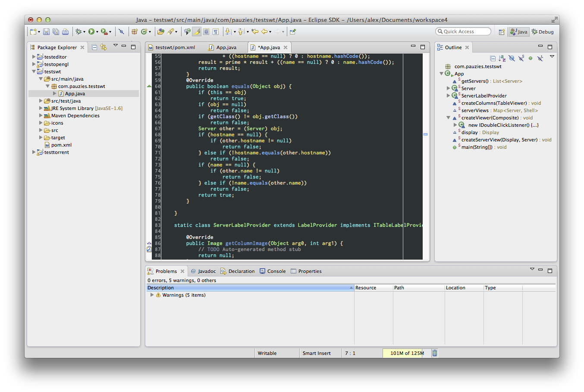
Task: Expand the testeditor project
Action: click(x=34, y=57)
